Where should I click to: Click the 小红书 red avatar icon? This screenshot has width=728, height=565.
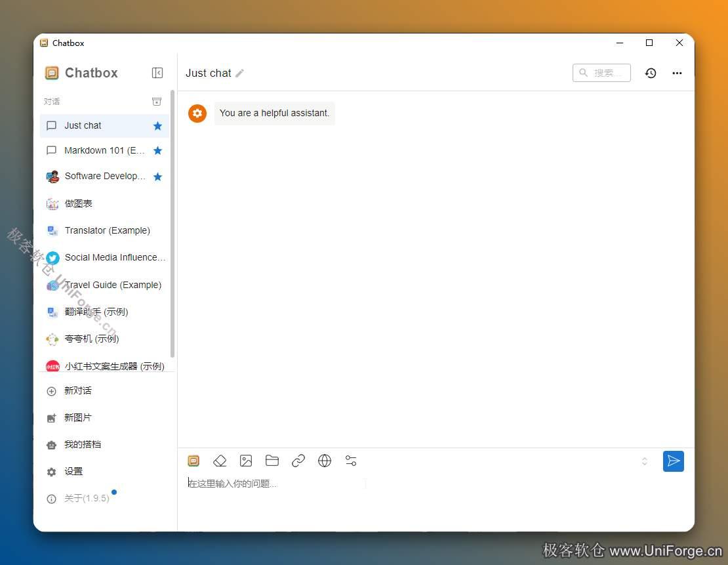(52, 367)
